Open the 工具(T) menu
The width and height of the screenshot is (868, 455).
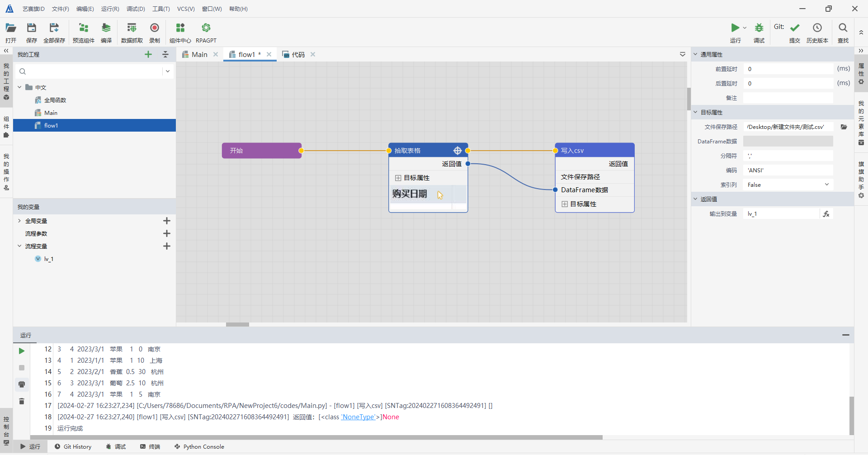[x=161, y=9]
